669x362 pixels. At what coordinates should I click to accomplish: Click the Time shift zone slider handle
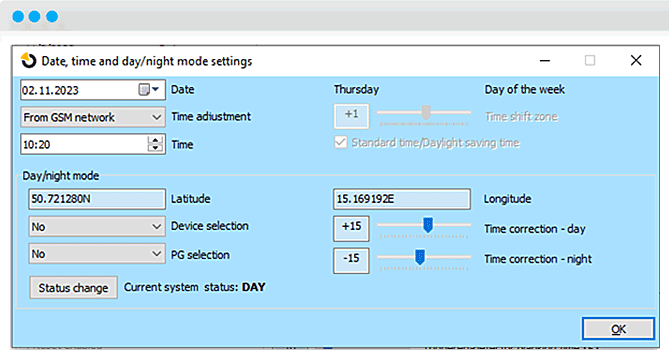[426, 112]
